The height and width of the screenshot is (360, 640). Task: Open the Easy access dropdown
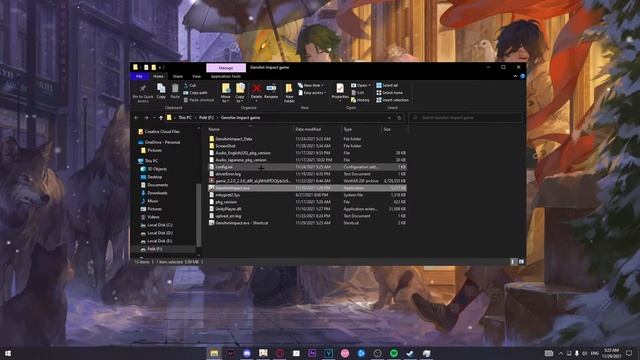pos(312,93)
